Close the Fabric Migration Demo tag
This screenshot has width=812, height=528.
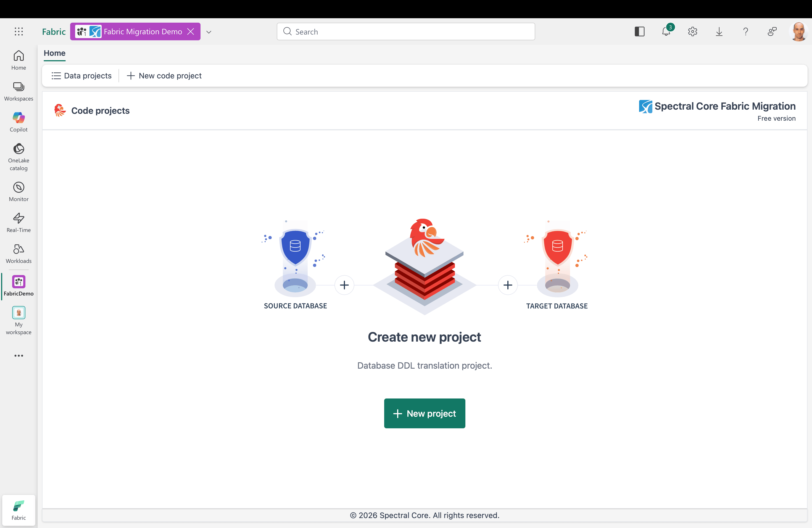(x=191, y=32)
